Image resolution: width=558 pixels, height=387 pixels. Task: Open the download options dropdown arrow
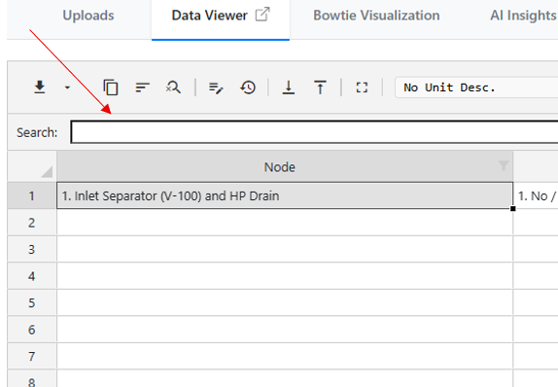click(x=67, y=88)
